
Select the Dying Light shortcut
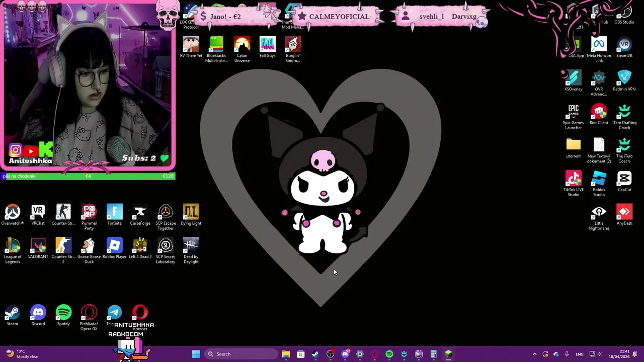[191, 215]
